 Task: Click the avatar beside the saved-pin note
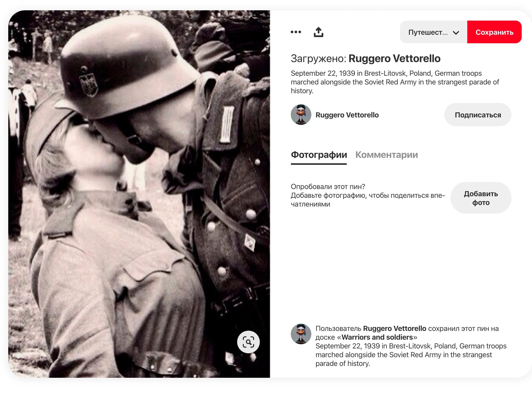[x=301, y=334]
